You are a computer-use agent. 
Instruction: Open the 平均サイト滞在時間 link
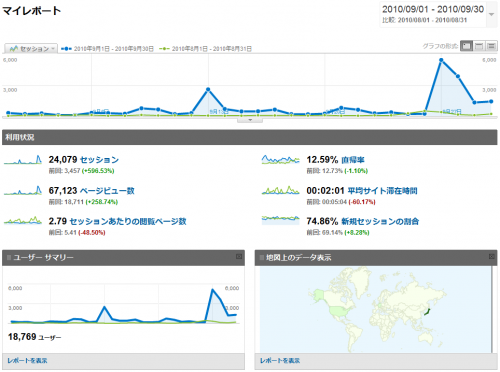point(382,191)
